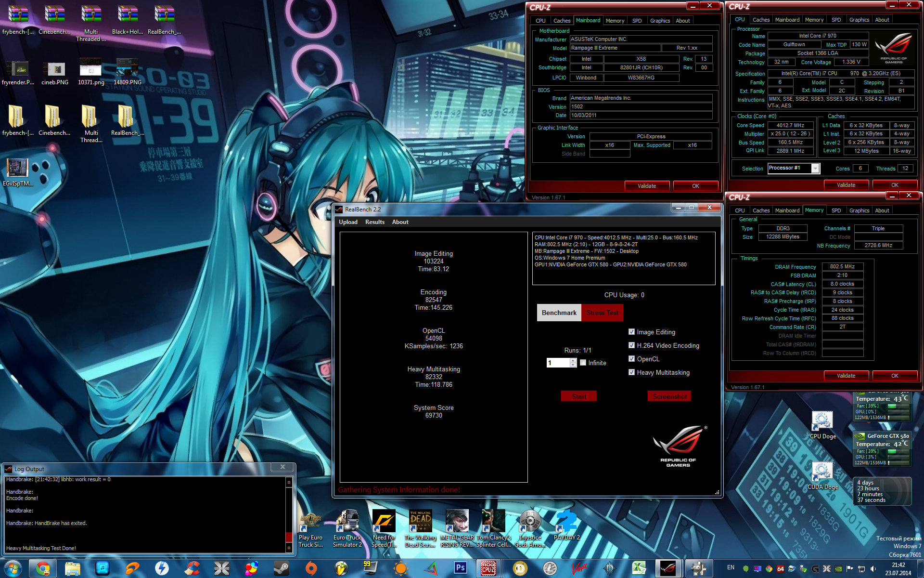Switch to ROG CPU-Z taskbar button
Screen dimensions: 924x578
point(489,569)
